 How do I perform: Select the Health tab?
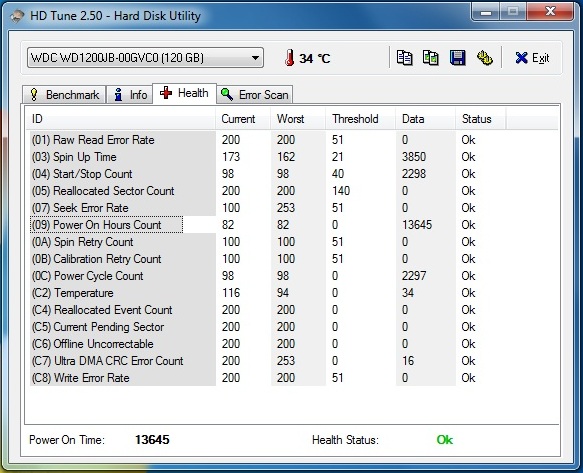point(184,93)
